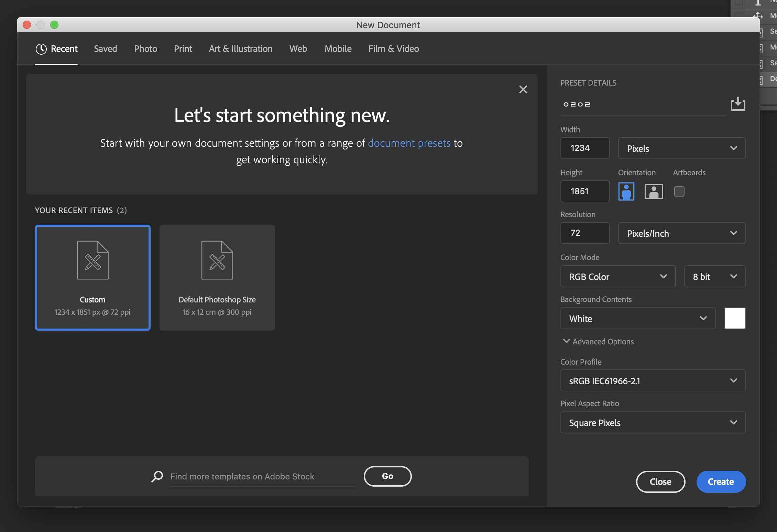Open the Color Profile sRGB dropdown
The height and width of the screenshot is (532, 777).
(653, 381)
